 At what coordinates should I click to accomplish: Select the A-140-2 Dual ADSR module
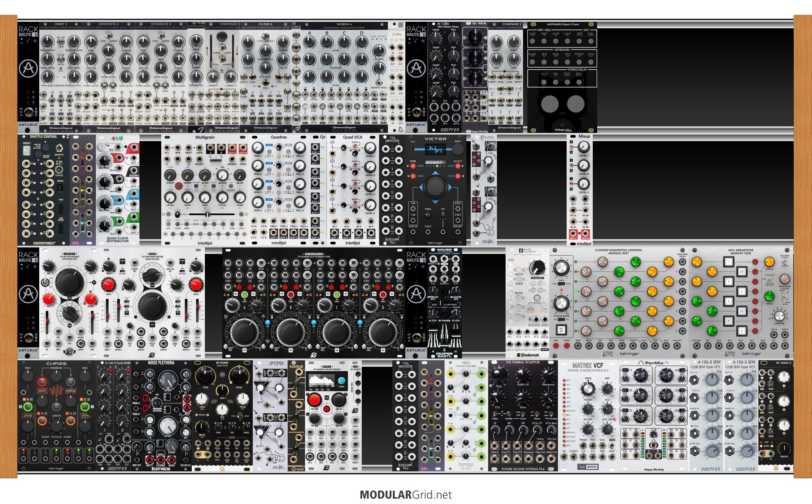113,416
